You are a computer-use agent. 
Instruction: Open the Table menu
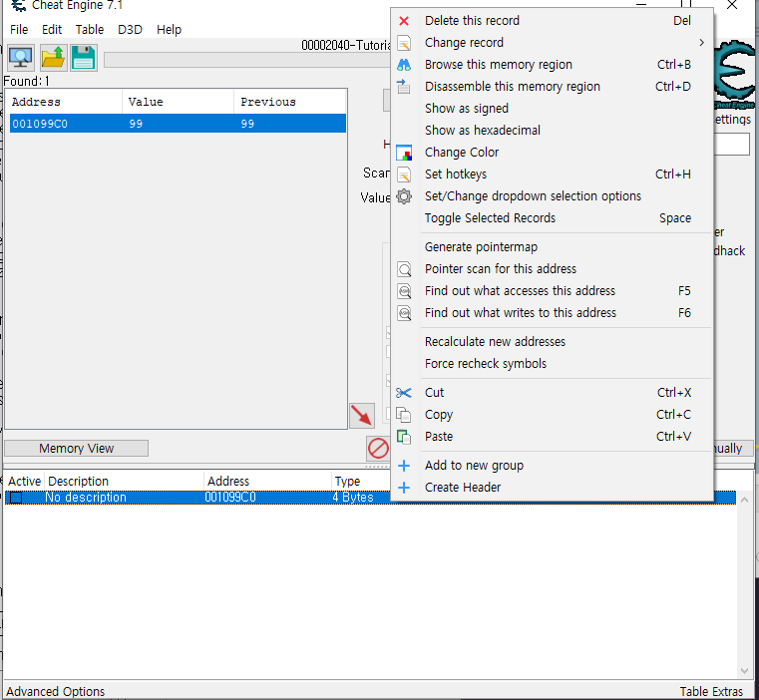pos(90,30)
